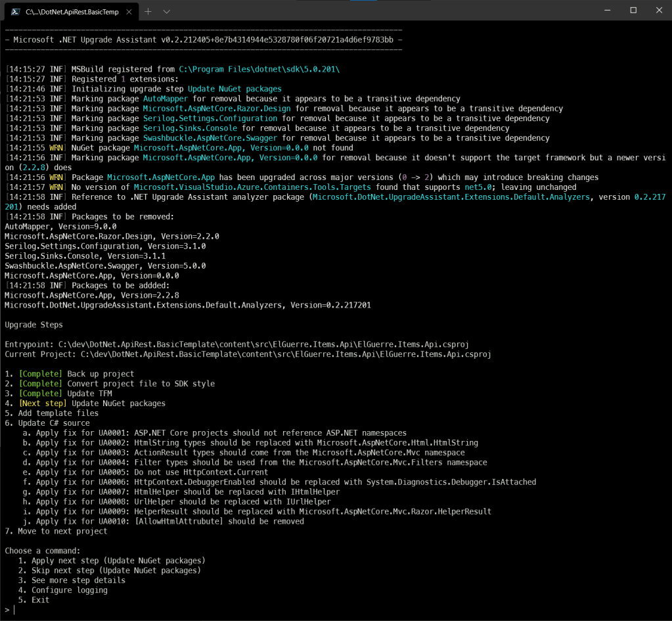Close the DotNet.ApiRest.BasicTemp tab
672x621 pixels.
(x=129, y=12)
